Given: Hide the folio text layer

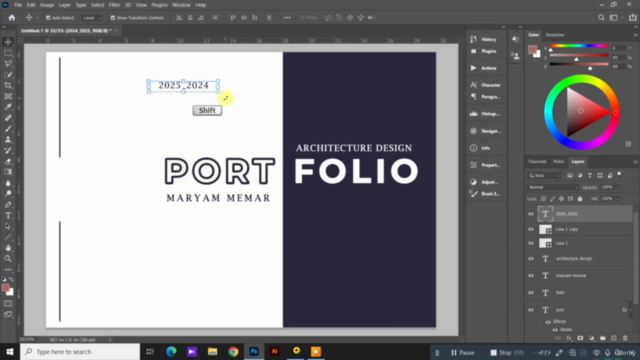Looking at the screenshot, I should point(531,293).
